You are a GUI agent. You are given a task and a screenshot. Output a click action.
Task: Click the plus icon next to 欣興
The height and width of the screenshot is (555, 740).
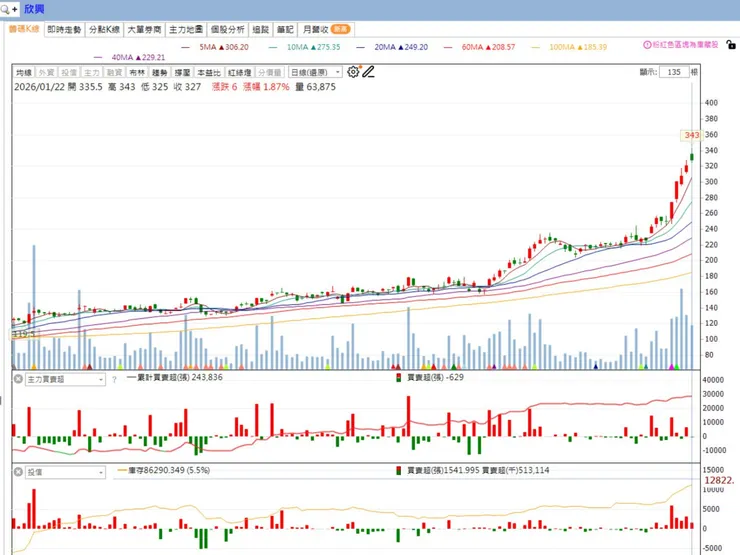15,9
